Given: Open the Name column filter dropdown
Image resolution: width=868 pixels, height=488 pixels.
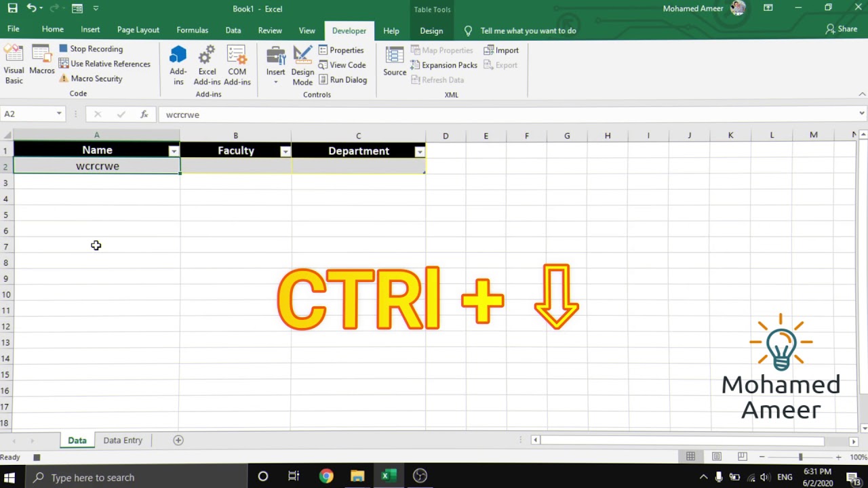Looking at the screenshot, I should point(174,151).
